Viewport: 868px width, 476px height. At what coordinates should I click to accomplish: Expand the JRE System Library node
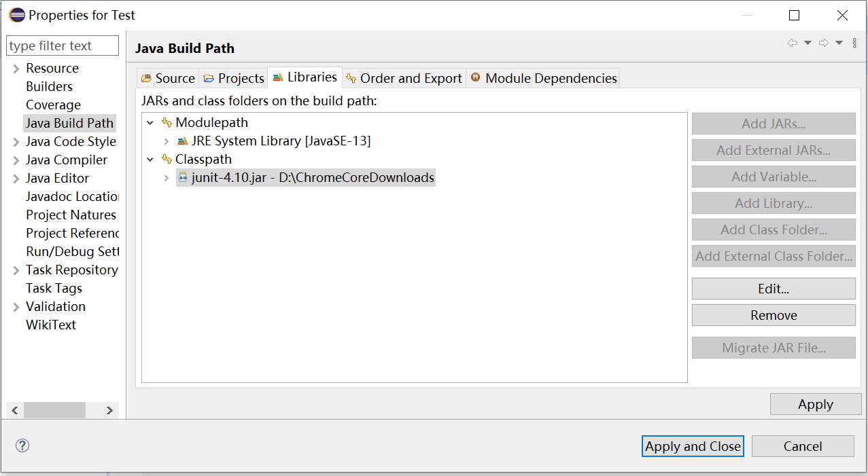pyautogui.click(x=167, y=141)
